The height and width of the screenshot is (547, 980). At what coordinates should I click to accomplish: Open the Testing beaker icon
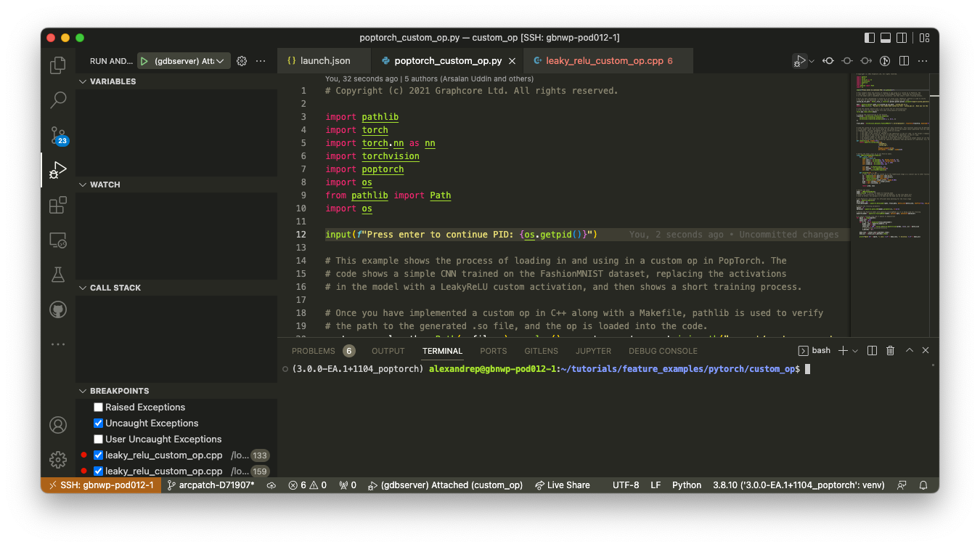coord(57,274)
